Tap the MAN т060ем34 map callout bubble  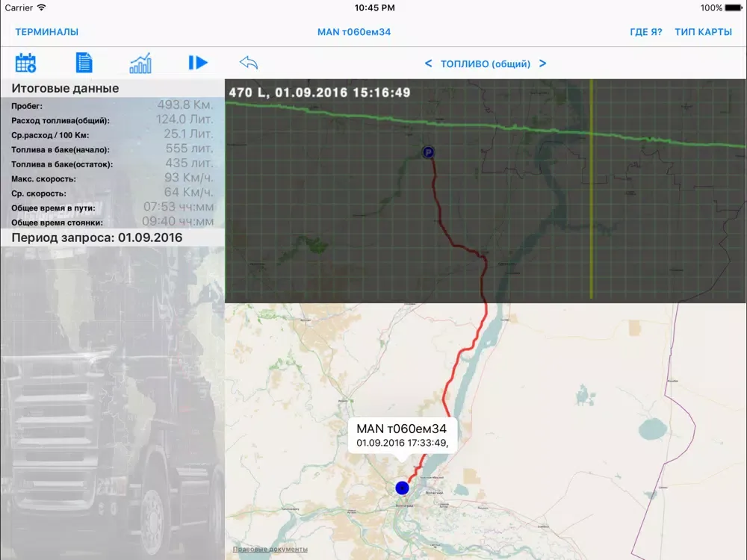coord(402,435)
